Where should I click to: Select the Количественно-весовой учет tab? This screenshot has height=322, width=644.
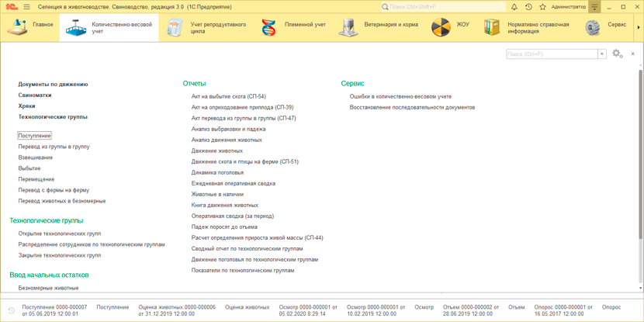[109, 27]
